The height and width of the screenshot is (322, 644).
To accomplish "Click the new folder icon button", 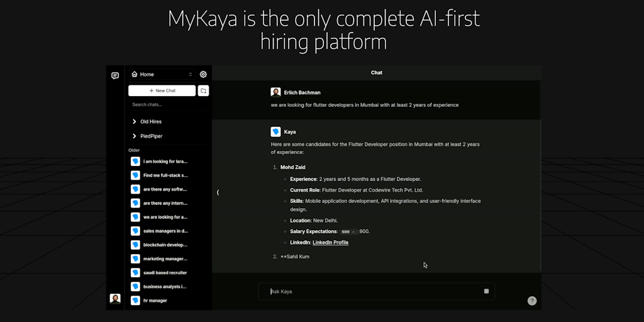I will [203, 91].
